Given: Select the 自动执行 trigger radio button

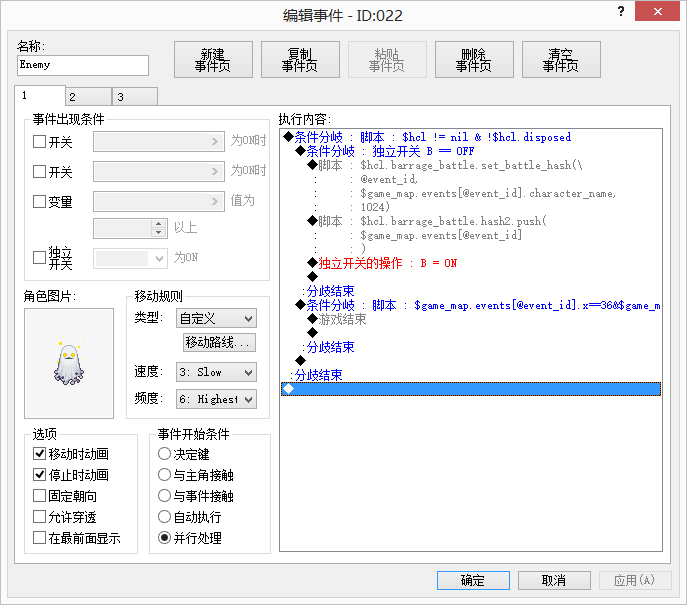Looking at the screenshot, I should pos(164,517).
